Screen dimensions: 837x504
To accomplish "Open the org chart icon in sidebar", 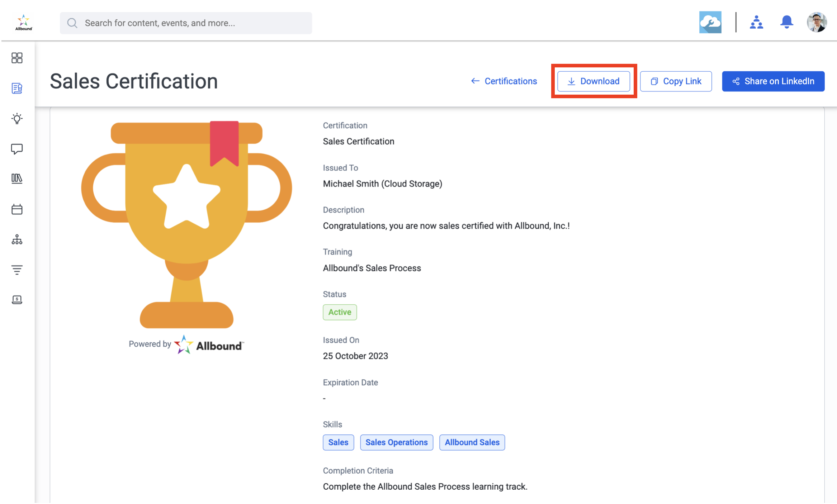I will pyautogui.click(x=17, y=239).
